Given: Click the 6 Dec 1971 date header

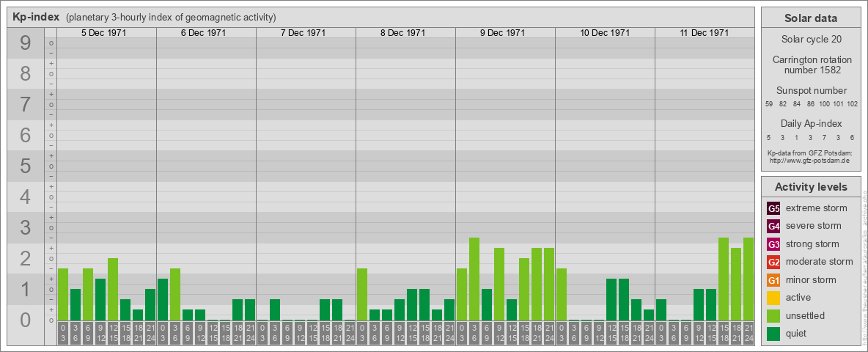Looking at the screenshot, I should click(203, 33).
